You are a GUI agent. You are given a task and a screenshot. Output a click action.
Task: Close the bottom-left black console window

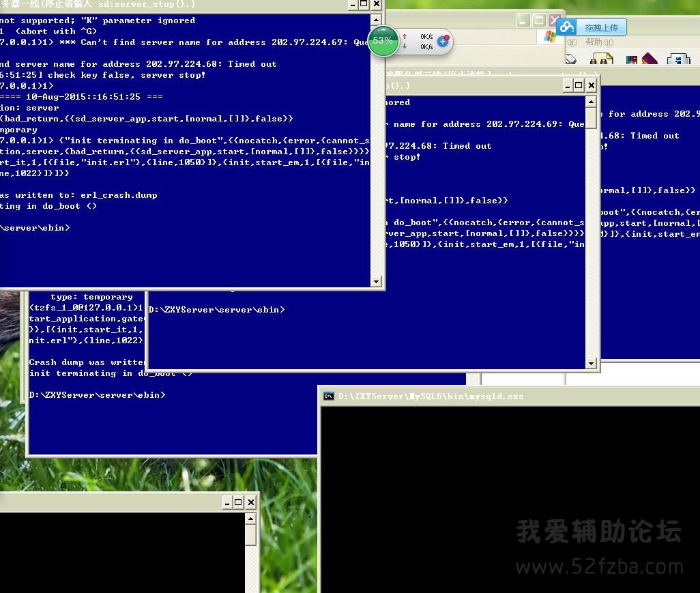tap(250, 502)
